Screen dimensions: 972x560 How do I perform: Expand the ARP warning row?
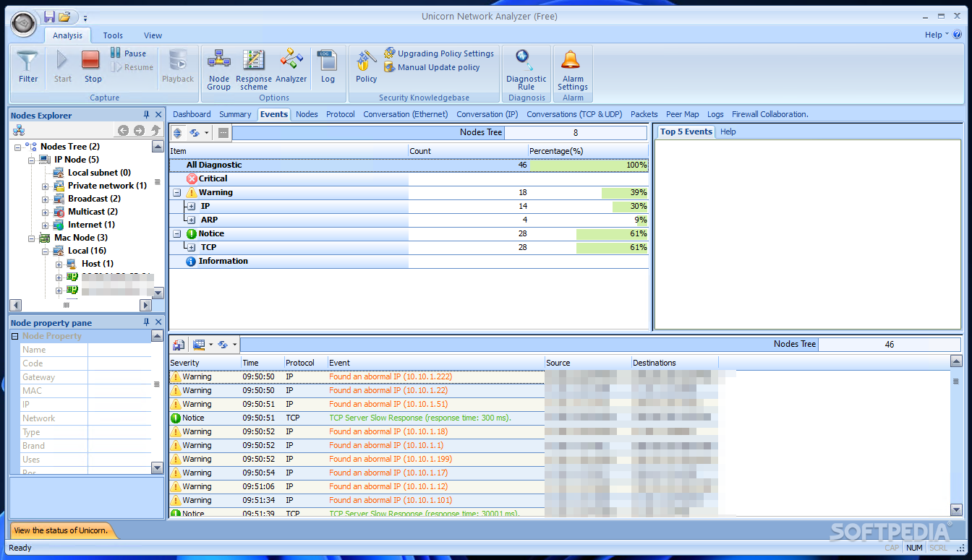pyautogui.click(x=191, y=220)
